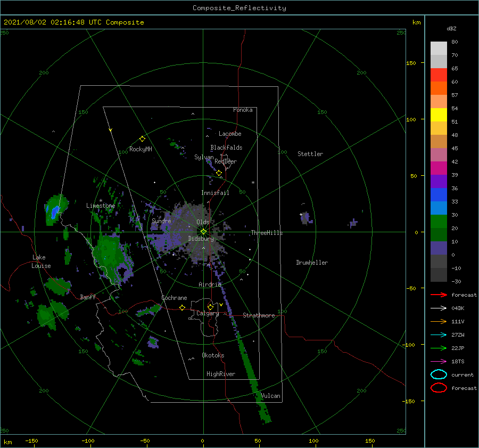Screen dimensions: 479x448
Task: Click the Sundre label
Action: (161, 221)
